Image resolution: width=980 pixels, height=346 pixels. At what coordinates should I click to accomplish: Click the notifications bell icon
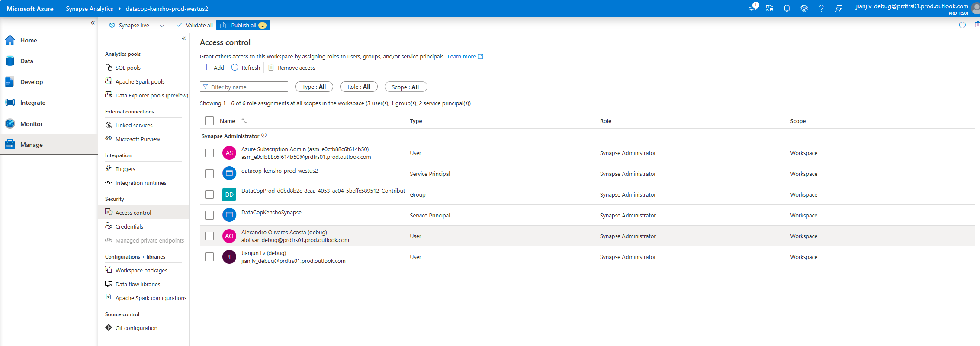pos(787,8)
